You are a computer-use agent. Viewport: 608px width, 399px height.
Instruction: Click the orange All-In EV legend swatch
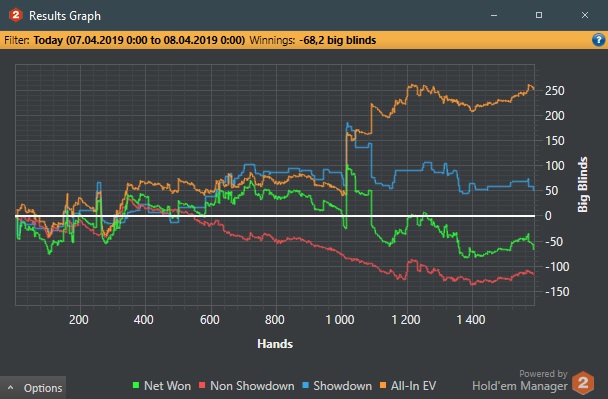tap(383, 385)
